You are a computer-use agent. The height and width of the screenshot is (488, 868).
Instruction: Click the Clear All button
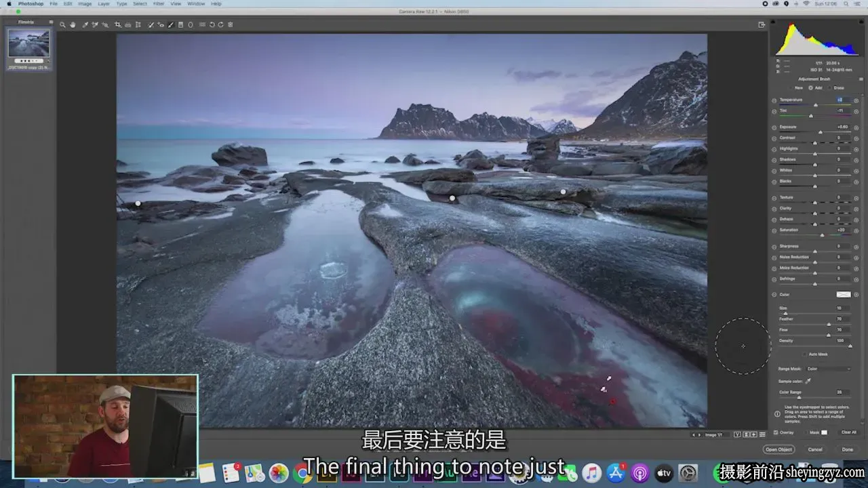(x=849, y=432)
